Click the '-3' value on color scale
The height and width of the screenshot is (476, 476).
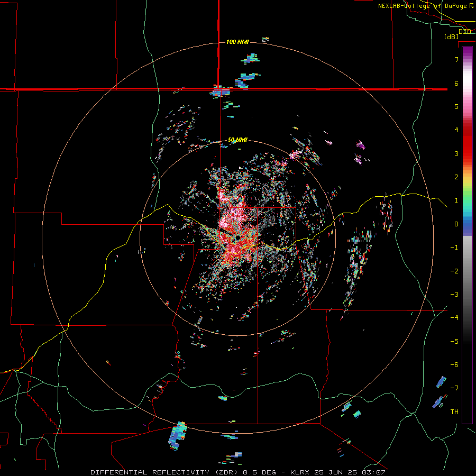[x=454, y=295]
